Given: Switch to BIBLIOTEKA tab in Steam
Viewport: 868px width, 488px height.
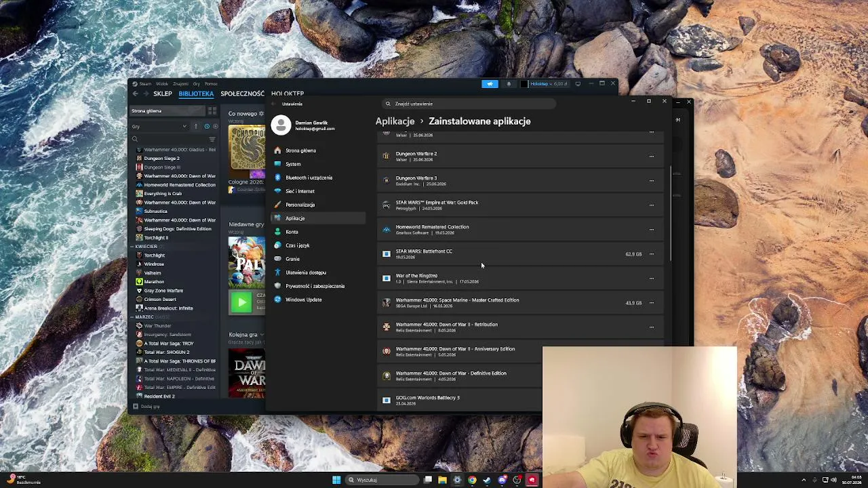Looking at the screenshot, I should click(196, 94).
